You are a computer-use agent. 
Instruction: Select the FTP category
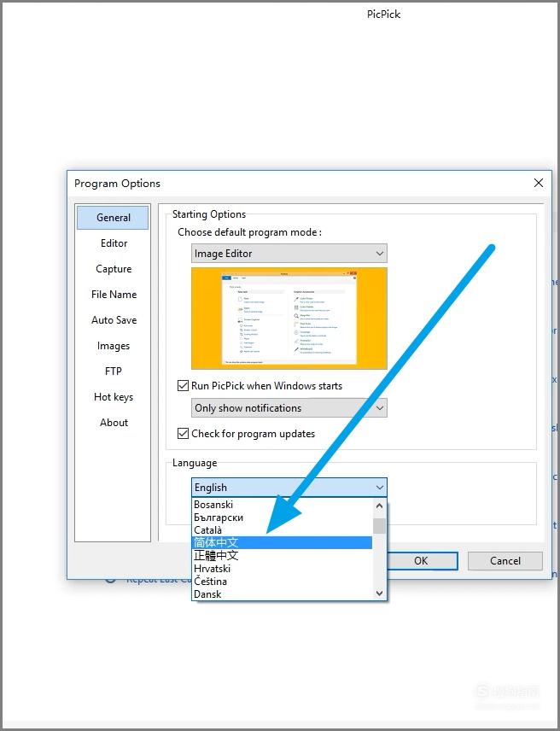pos(114,371)
